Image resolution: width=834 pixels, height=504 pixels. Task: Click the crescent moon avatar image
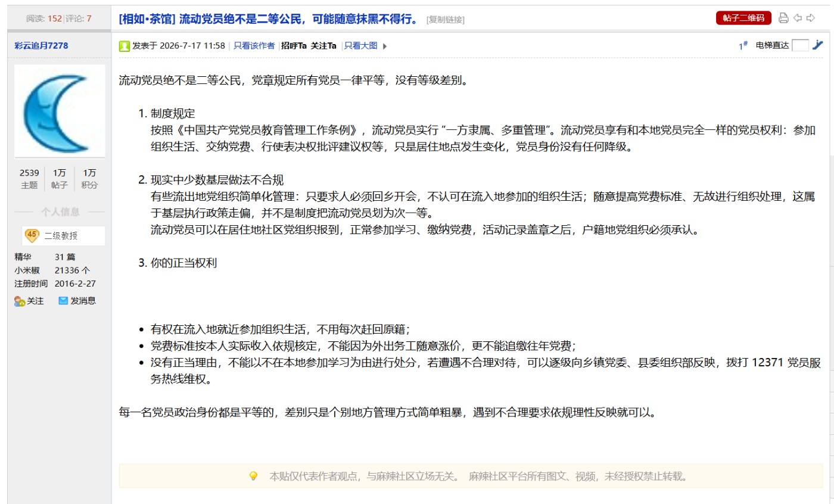coord(60,111)
